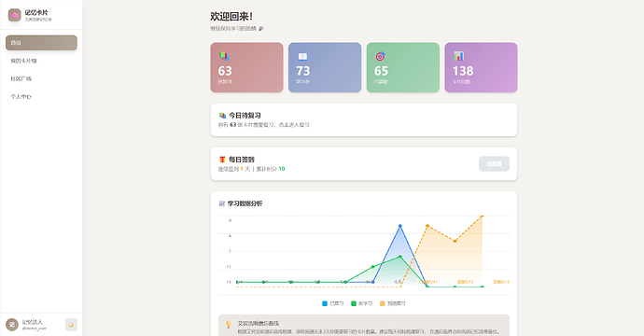Click the party emoji after the welcome subtitle

click(x=260, y=29)
